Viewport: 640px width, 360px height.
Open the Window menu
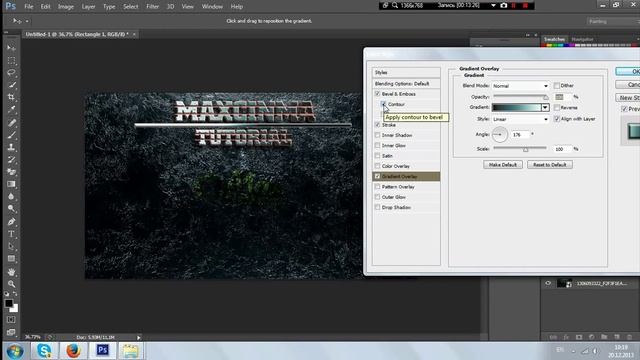pos(212,7)
